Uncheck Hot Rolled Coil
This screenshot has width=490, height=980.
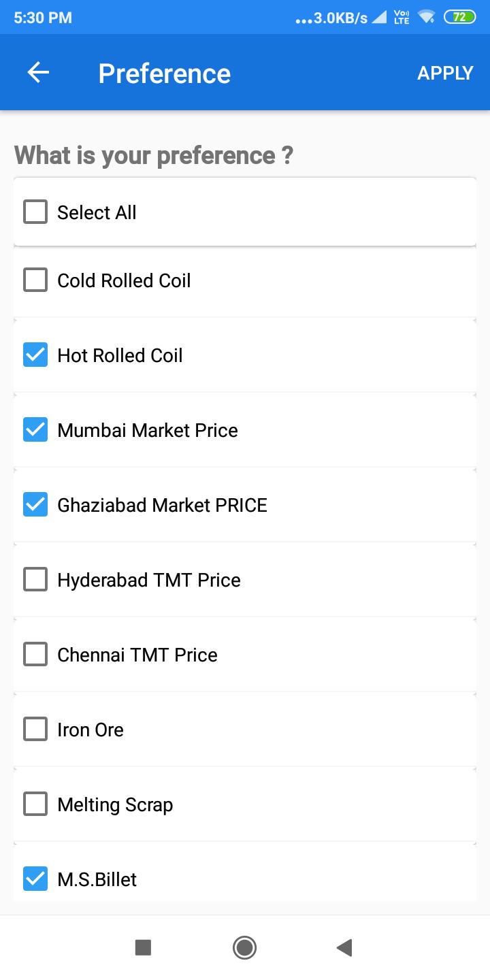tap(35, 355)
